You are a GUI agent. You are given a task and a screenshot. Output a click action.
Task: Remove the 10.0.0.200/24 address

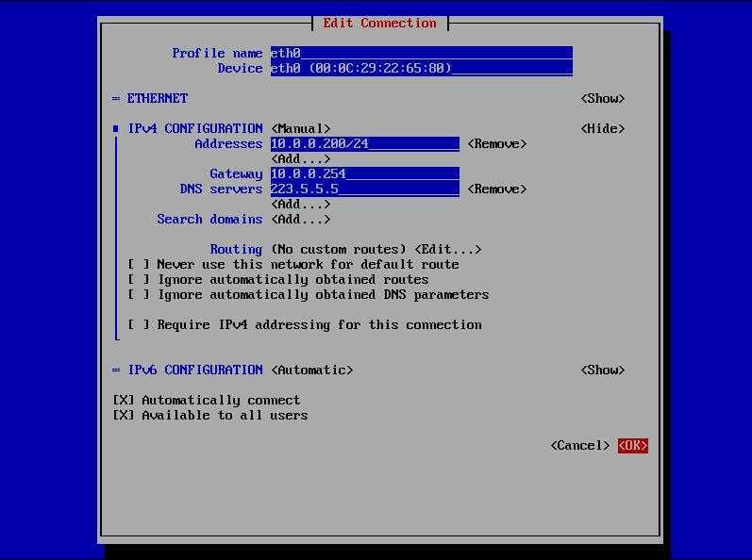(497, 143)
